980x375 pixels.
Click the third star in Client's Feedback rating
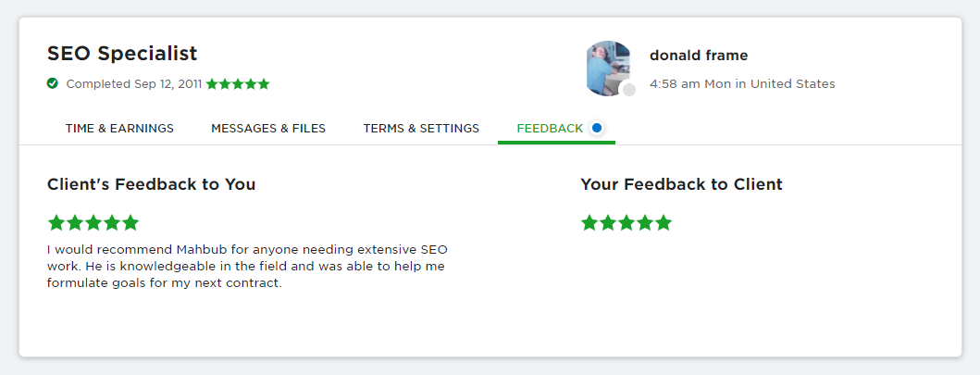point(93,223)
